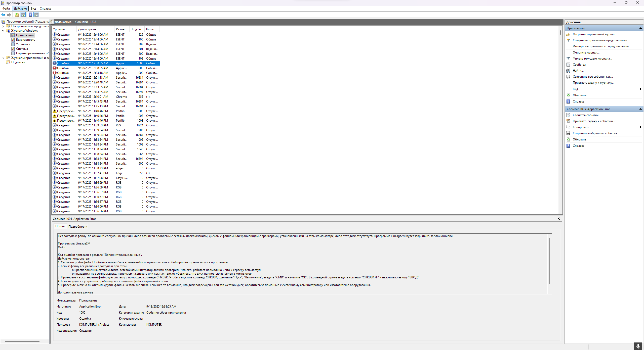644x350 pixels.
Task: Click the event list vertical scrollbar thumb
Action: click(x=560, y=33)
